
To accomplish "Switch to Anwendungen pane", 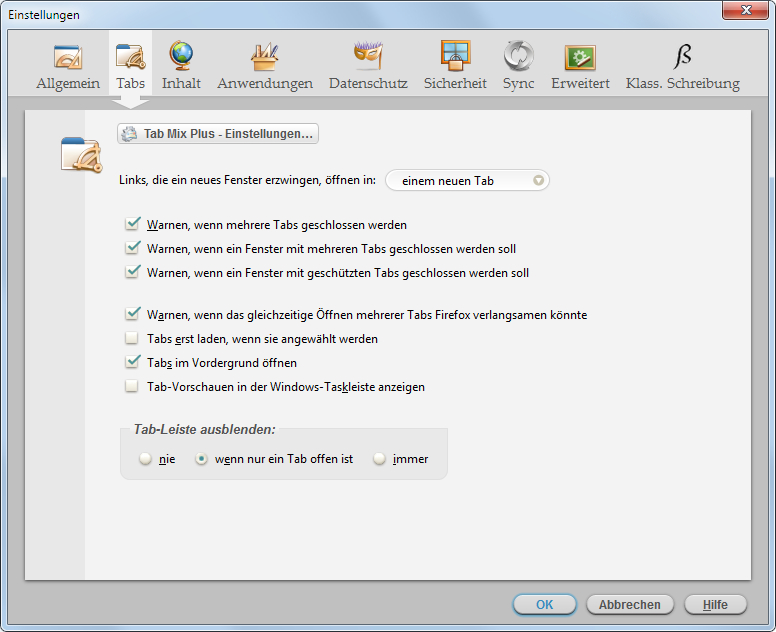I will tap(265, 66).
